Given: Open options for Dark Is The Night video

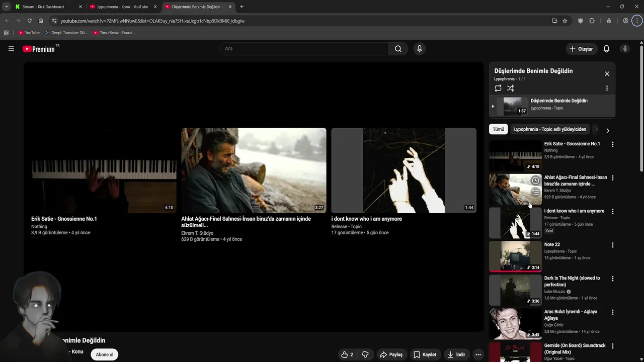Looking at the screenshot, I should tap(612, 279).
